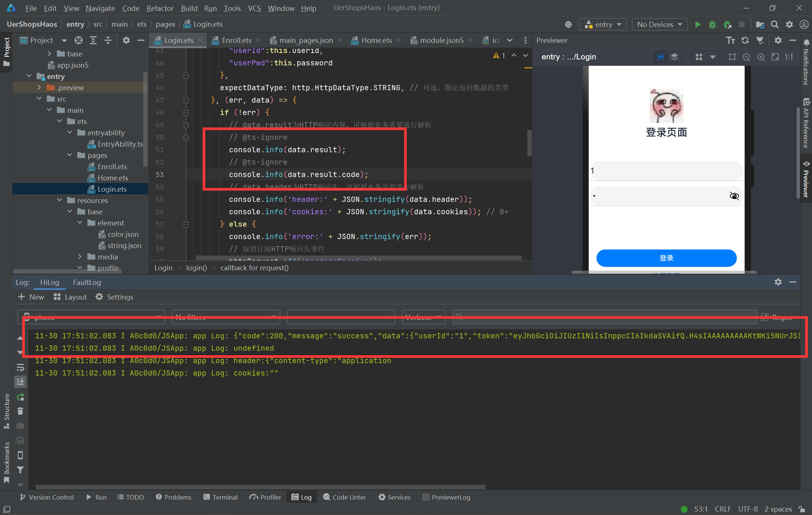Collapse the resources folder
The image size is (812, 515).
pos(59,200)
